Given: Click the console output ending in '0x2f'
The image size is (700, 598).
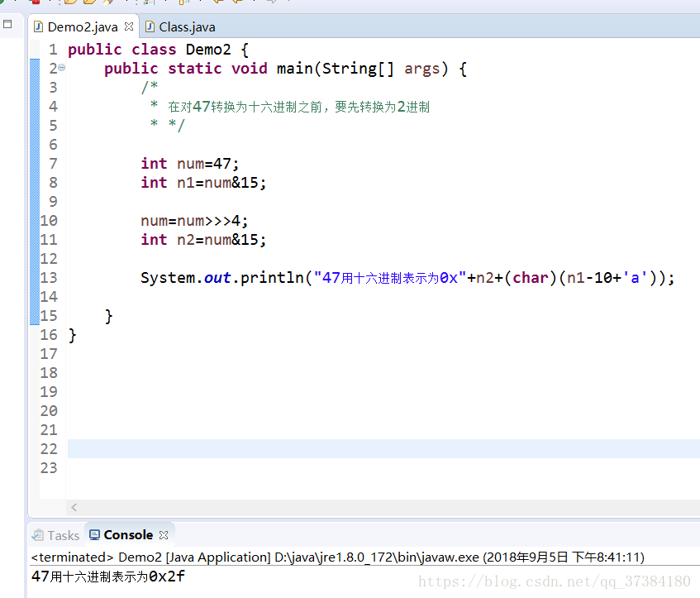Looking at the screenshot, I should (x=107, y=576).
